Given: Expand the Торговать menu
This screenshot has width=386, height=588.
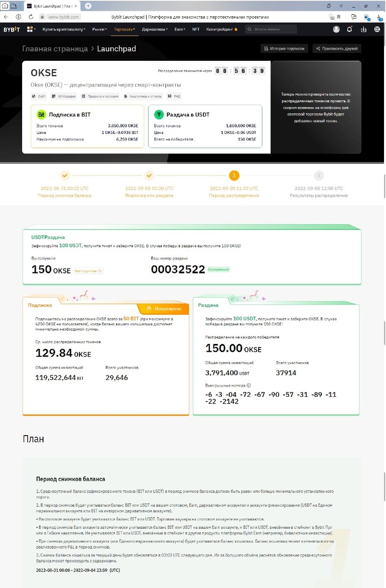Looking at the screenshot, I should [124, 29].
